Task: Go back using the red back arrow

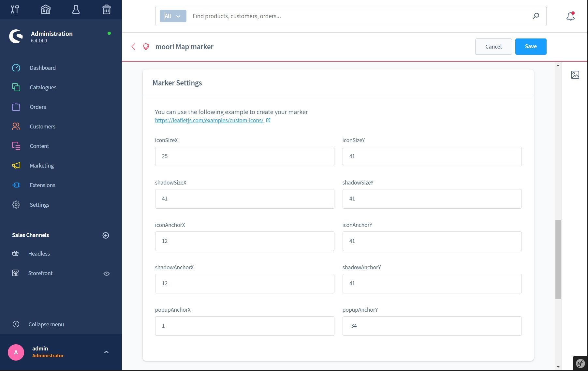Action: pyautogui.click(x=133, y=47)
